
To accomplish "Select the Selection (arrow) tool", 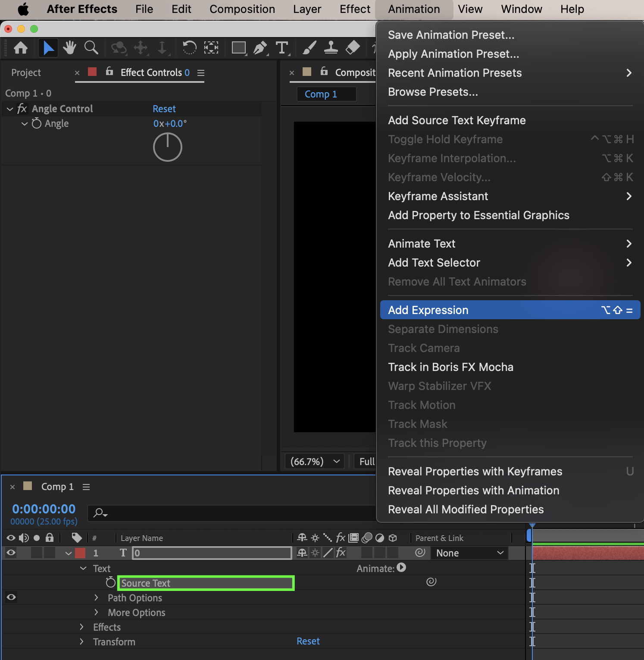I will (x=48, y=47).
